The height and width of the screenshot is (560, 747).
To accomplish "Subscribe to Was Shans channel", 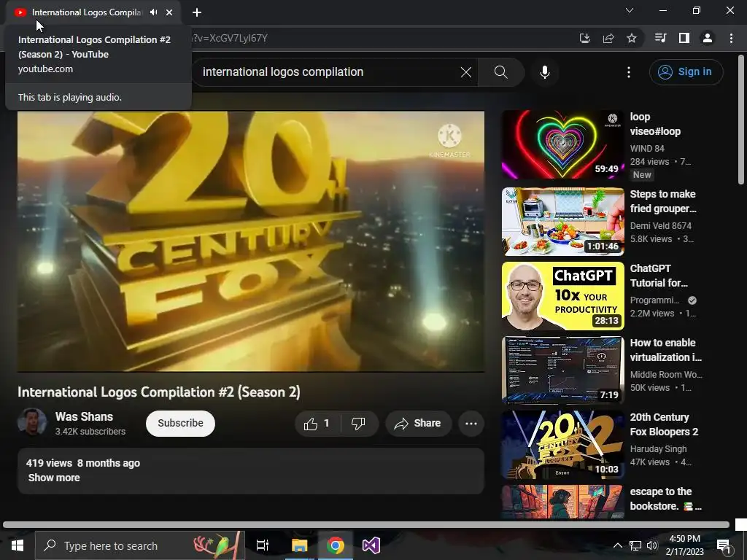I will point(181,424).
